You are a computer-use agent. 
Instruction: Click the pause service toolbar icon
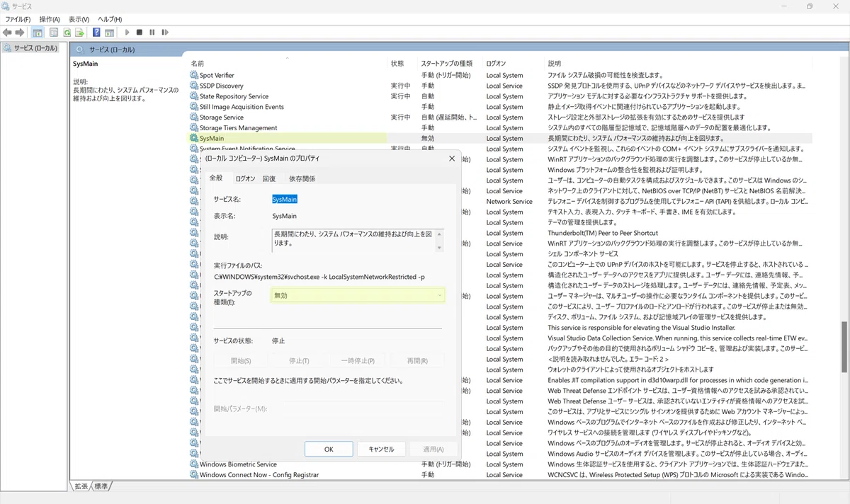[x=152, y=33]
